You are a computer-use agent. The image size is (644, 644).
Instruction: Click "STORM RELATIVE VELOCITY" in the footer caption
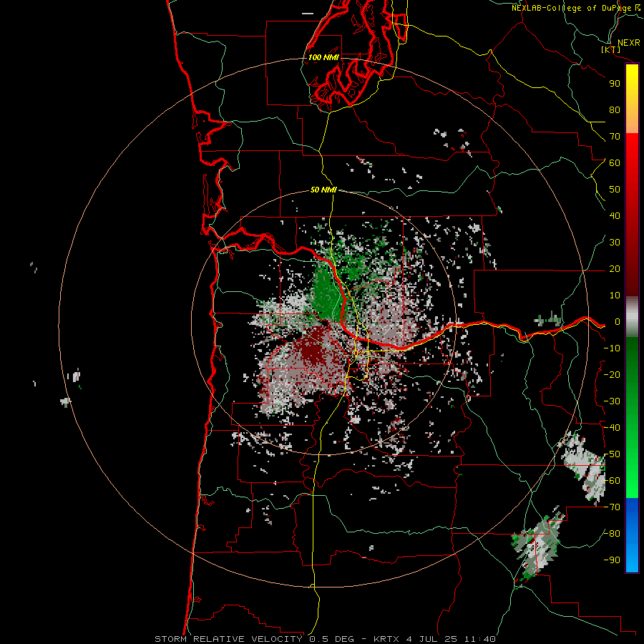(228, 639)
